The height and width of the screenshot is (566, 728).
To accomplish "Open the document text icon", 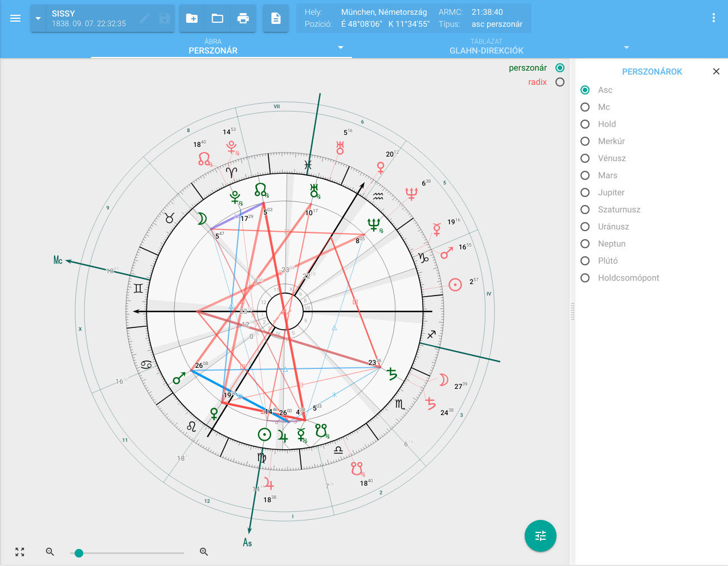I will pos(276,18).
